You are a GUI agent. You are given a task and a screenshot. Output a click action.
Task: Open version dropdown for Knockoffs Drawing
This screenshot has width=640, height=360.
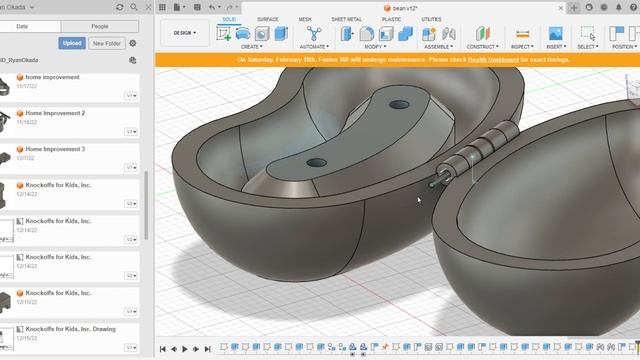[131, 348]
